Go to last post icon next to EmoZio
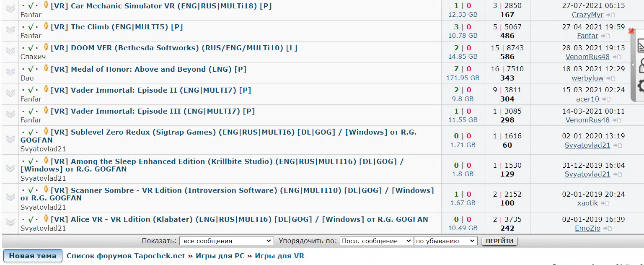This screenshot has width=644, height=265. tap(607, 229)
